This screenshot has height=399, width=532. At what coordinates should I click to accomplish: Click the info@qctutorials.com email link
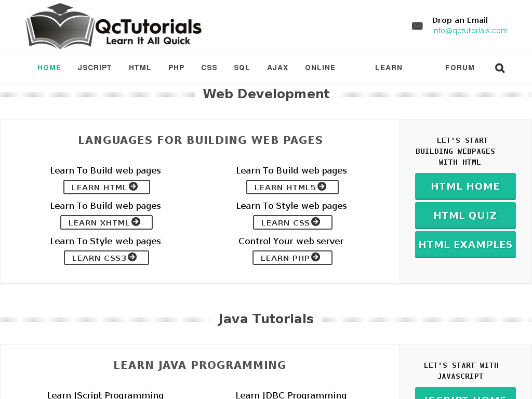[x=470, y=31]
